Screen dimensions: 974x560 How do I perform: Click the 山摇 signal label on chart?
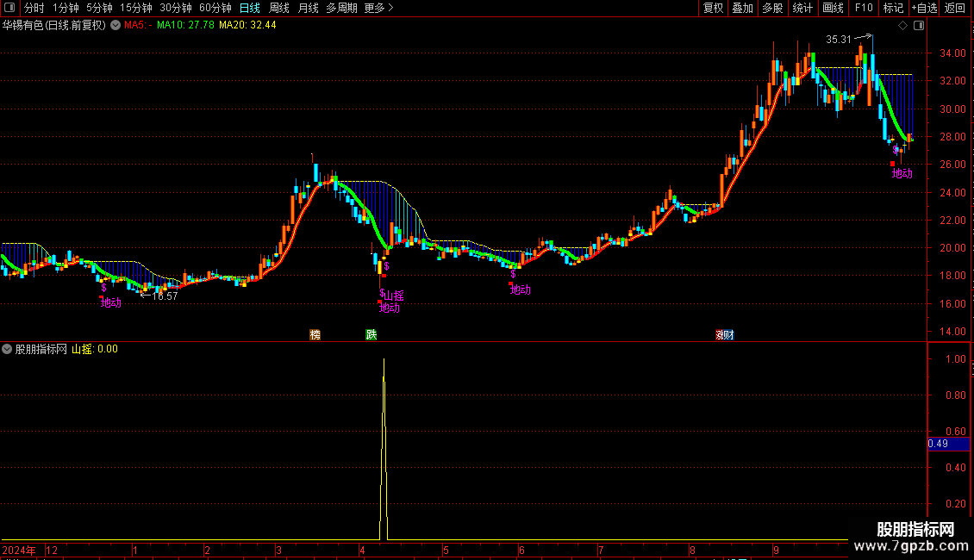point(394,296)
